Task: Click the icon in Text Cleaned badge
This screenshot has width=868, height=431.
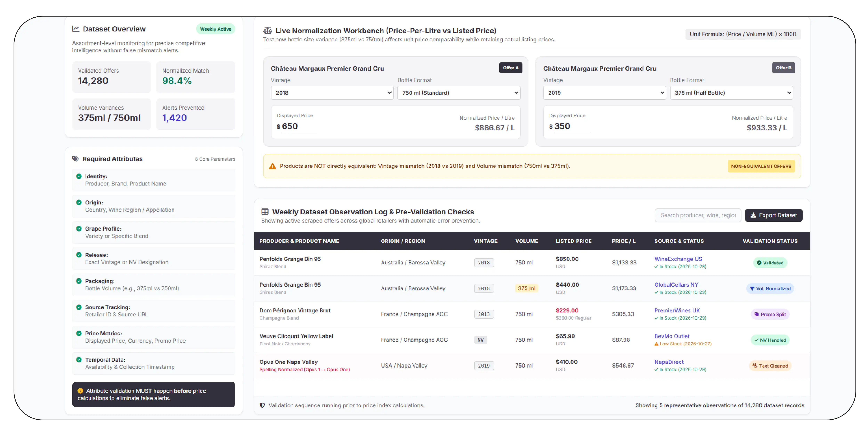Action: point(755,366)
